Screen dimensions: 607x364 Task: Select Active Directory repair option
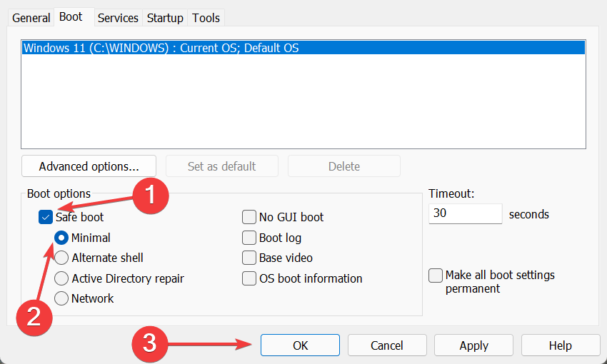click(x=61, y=278)
